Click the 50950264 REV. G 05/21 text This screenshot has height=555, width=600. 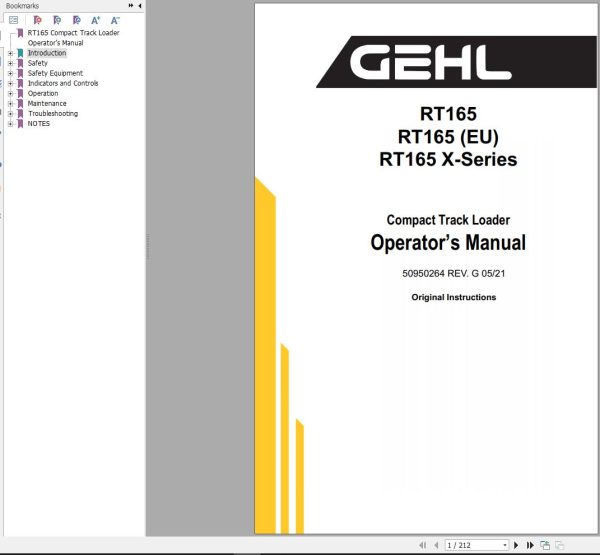coord(453,273)
